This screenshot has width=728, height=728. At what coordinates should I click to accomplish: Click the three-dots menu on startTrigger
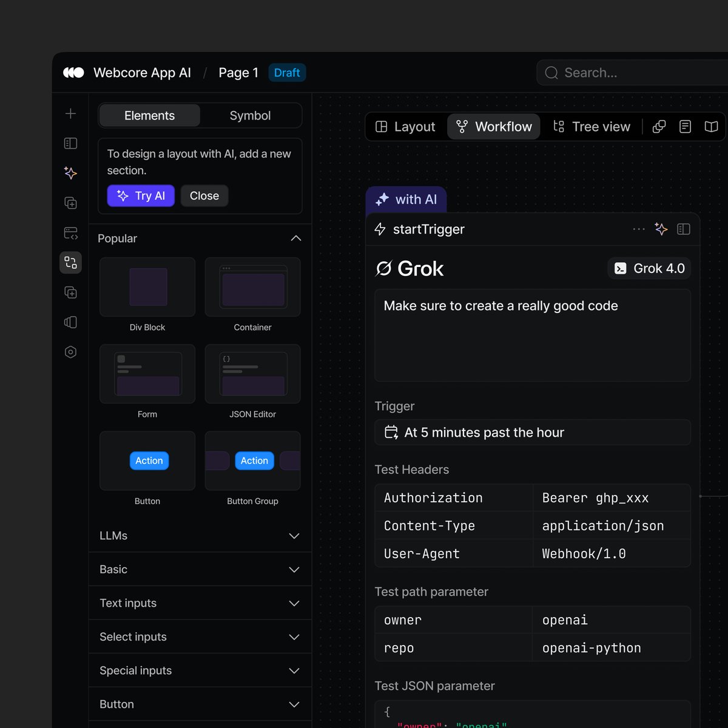point(639,229)
